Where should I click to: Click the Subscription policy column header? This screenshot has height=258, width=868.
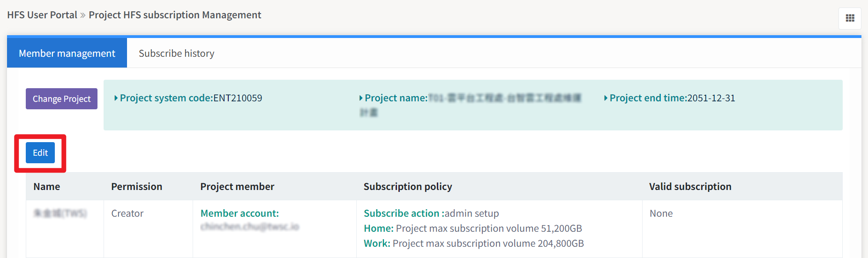[x=408, y=187]
